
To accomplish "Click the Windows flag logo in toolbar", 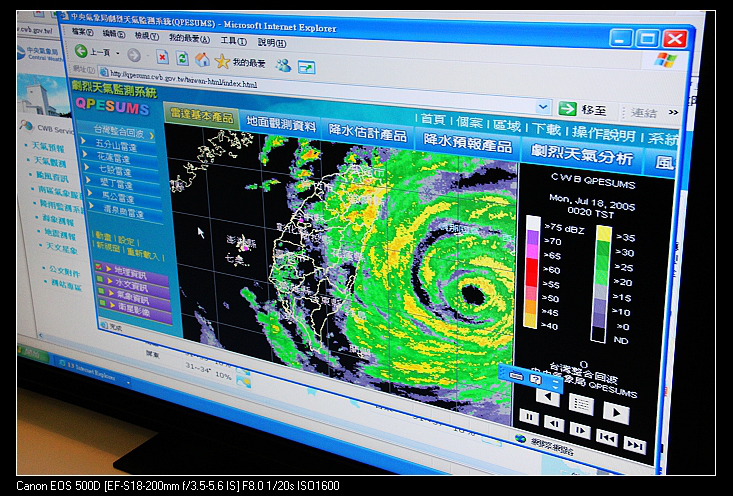I will [665, 60].
